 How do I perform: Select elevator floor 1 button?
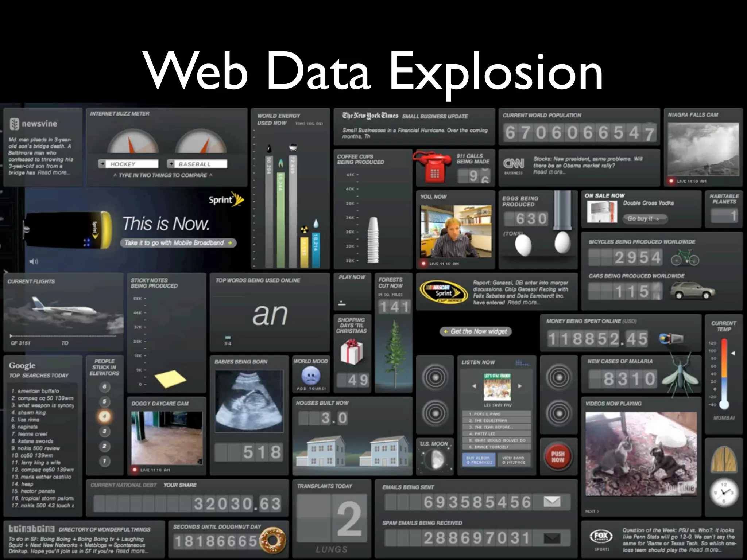click(104, 461)
